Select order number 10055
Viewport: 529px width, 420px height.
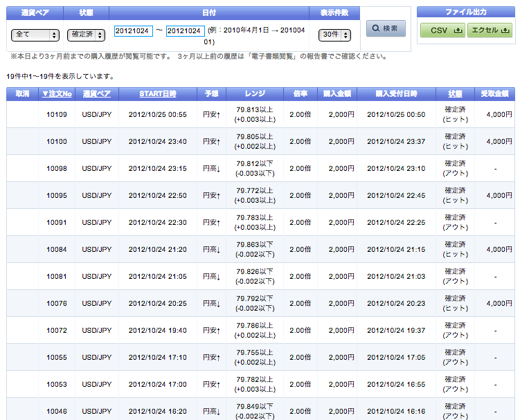click(x=57, y=357)
